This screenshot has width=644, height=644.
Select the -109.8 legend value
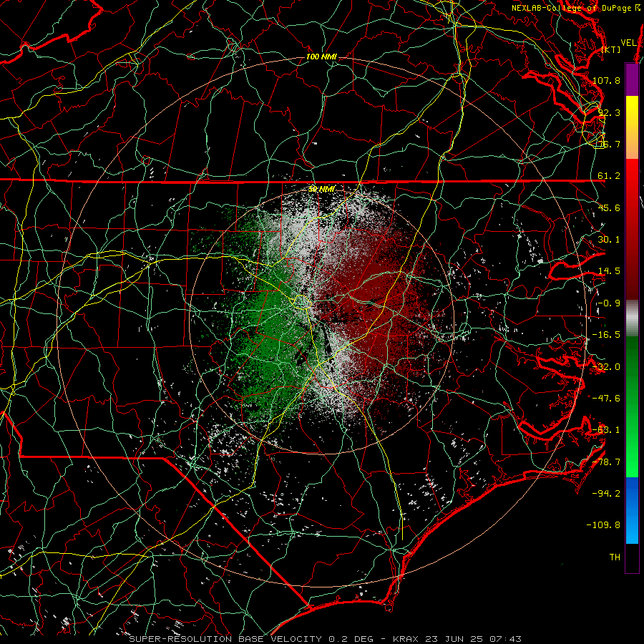pyautogui.click(x=604, y=525)
